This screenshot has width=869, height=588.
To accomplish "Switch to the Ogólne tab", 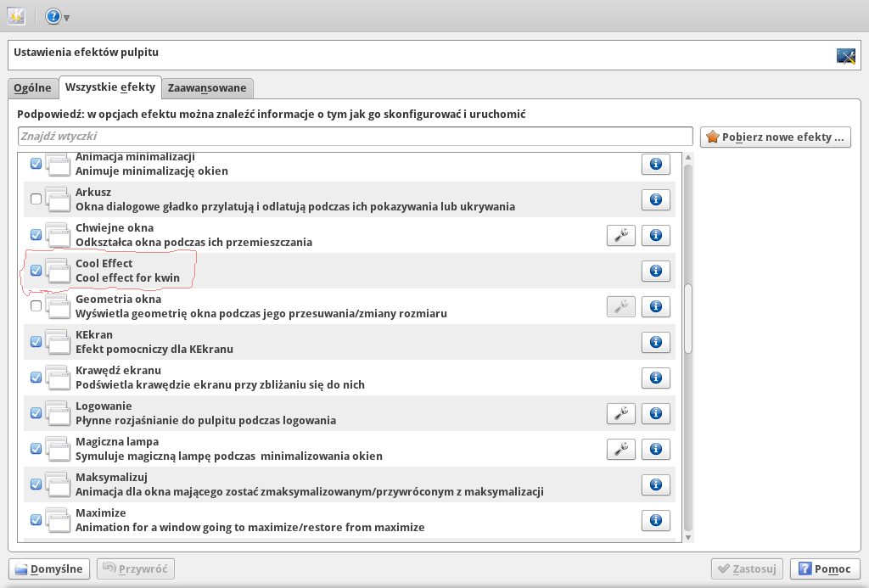I will click(x=33, y=87).
